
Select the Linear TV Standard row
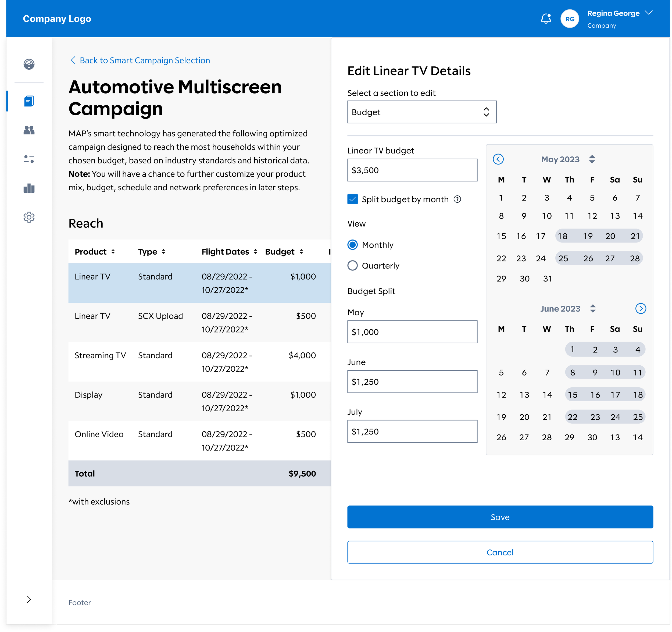[199, 283]
